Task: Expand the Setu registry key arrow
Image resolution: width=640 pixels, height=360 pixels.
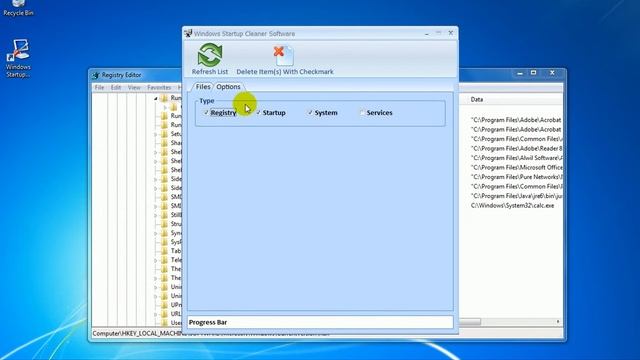Action: pos(156,134)
